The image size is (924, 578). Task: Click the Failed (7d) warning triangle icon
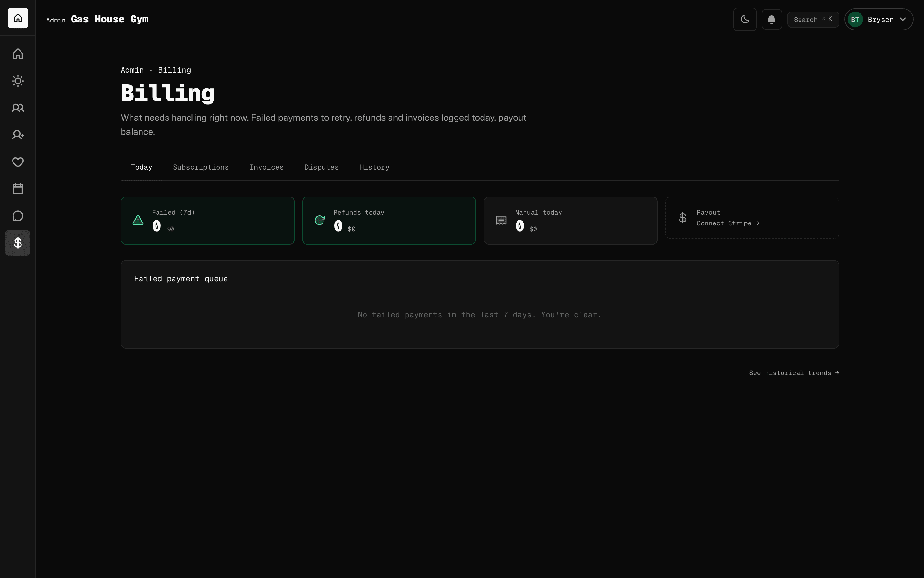[x=138, y=220]
